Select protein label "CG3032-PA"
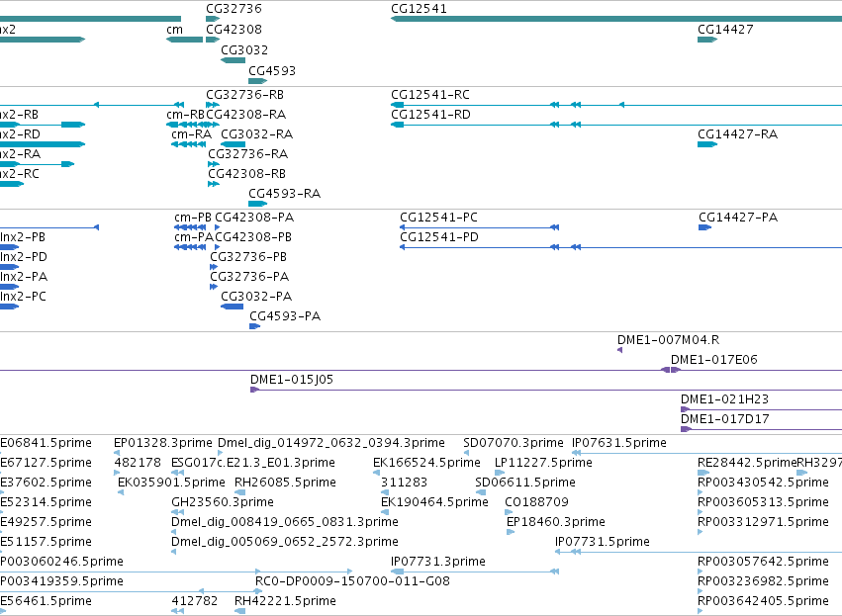The width and height of the screenshot is (842, 616). point(256,297)
